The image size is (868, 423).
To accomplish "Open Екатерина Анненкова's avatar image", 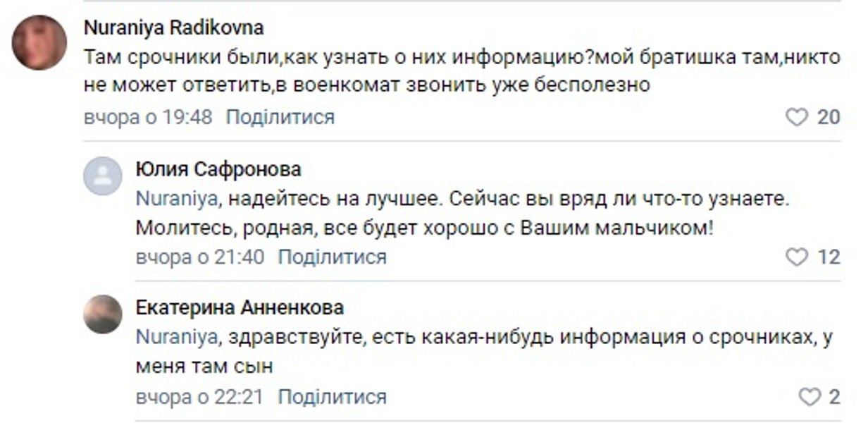I will coord(101,314).
